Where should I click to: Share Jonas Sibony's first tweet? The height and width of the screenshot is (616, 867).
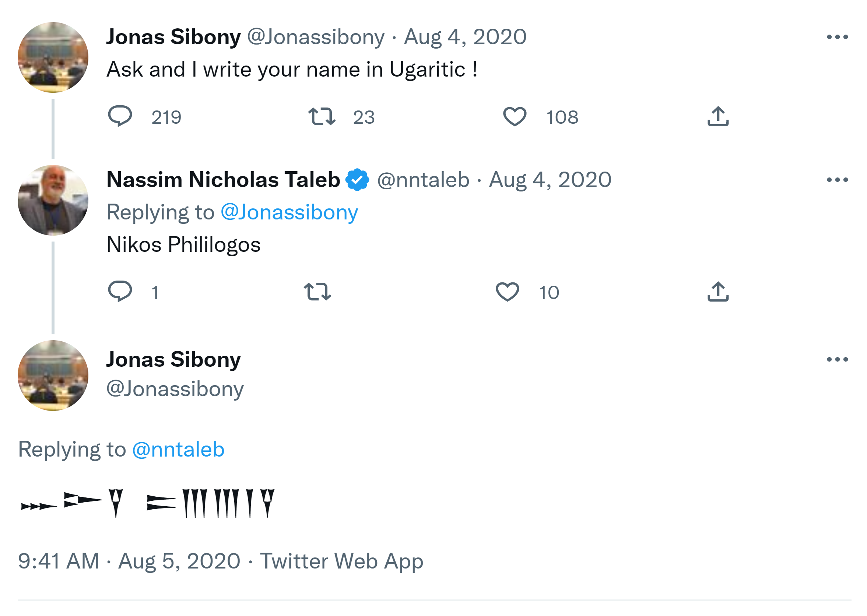point(717,116)
